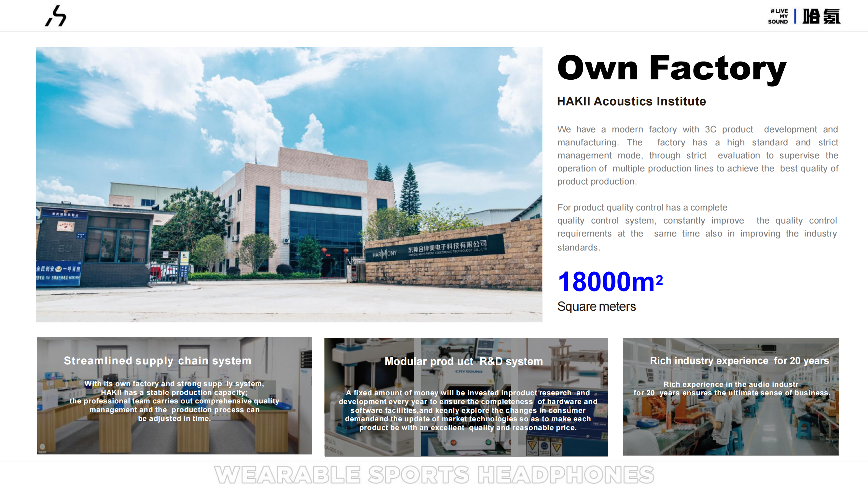Screen dimensions: 868x488
Task: Select the Own Factory heading
Action: [x=671, y=68]
